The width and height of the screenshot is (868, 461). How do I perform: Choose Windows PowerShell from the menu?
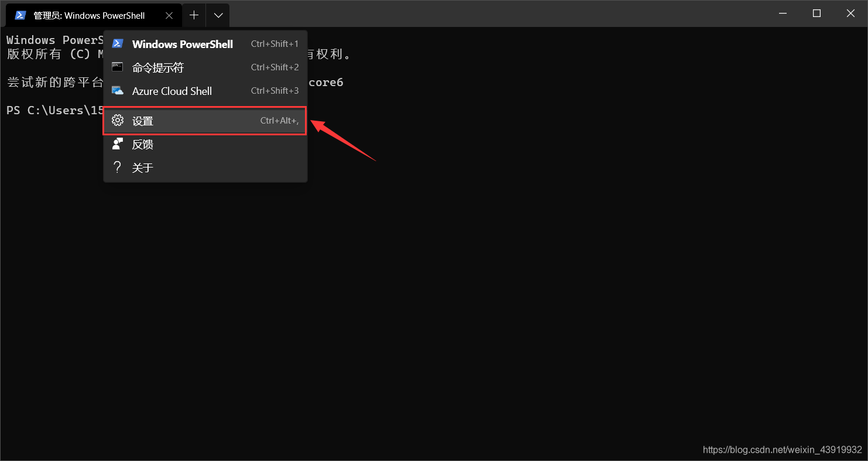tap(205, 44)
